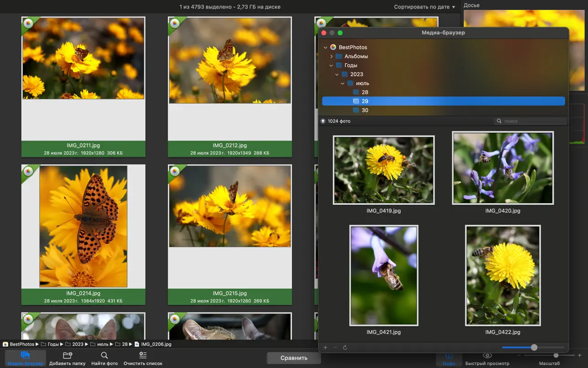Image resolution: width=588 pixels, height=368 pixels.
Task: Click the Досье preview image
Action: click(x=524, y=50)
